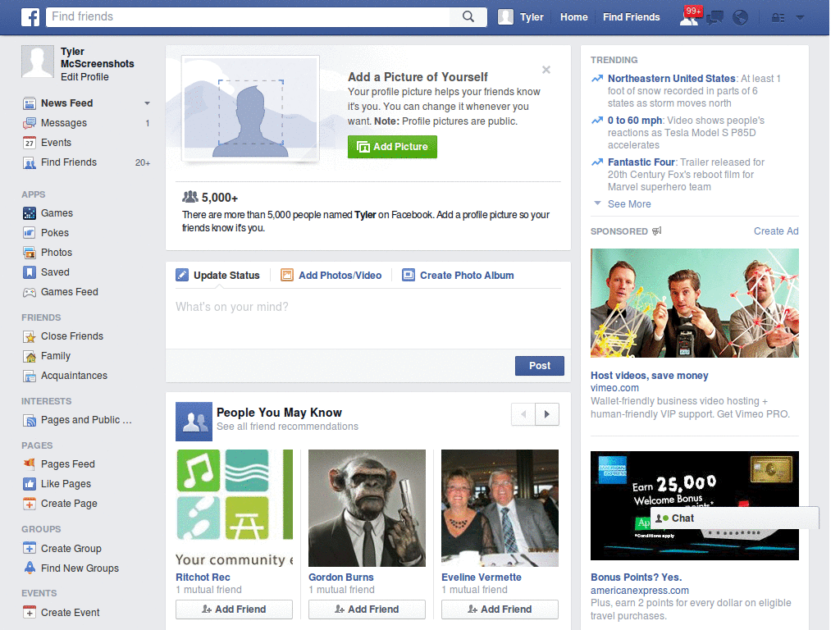Click the Acquaintances list icon
Screen dimensions: 840x630
[x=30, y=376]
